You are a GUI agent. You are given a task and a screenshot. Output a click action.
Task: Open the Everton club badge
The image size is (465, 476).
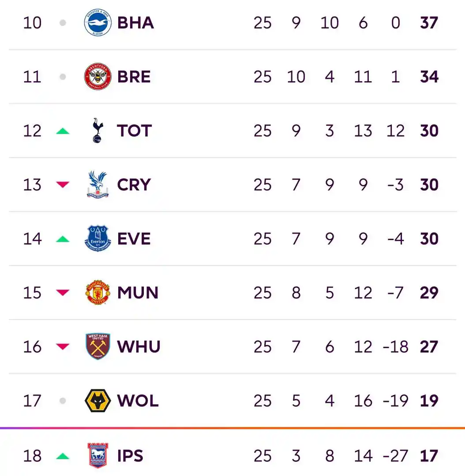(x=97, y=238)
